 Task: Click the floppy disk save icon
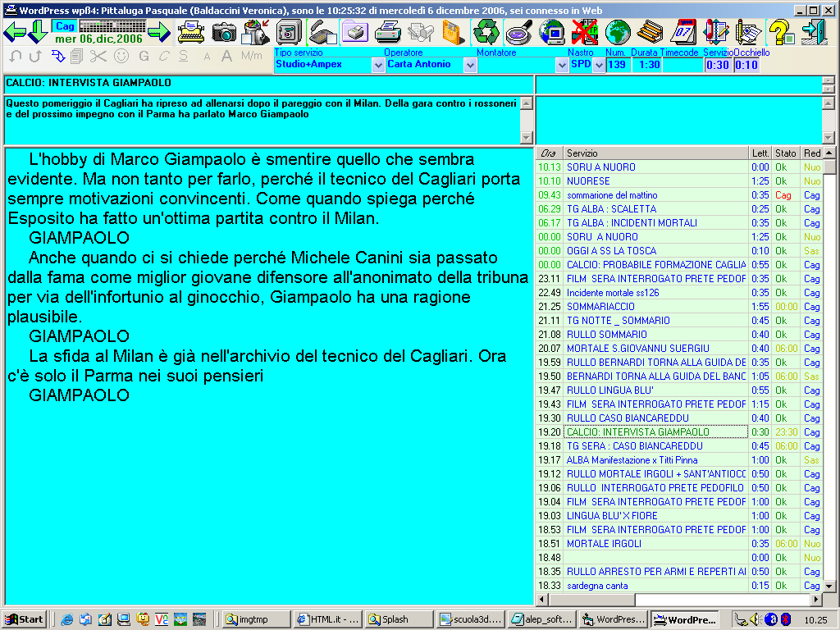(454, 32)
